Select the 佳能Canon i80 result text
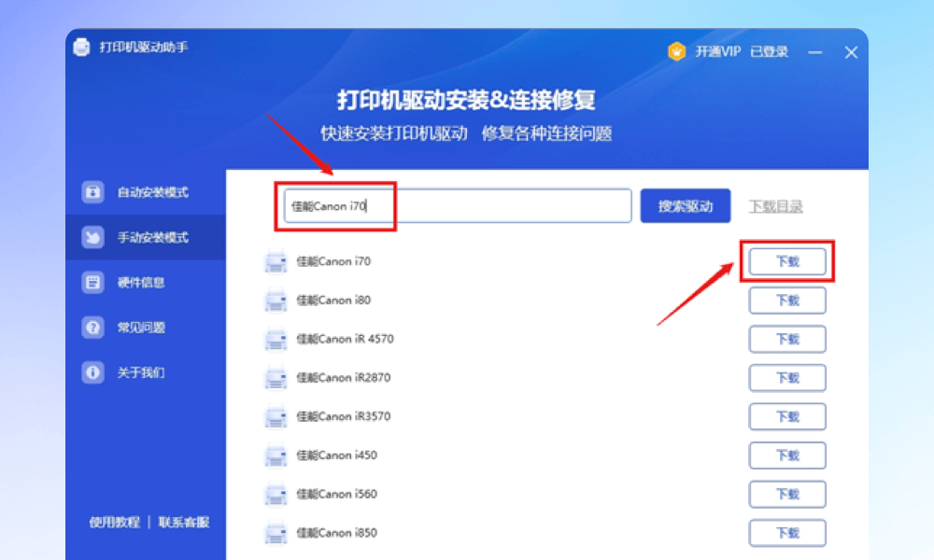This screenshot has height=560, width=934. [333, 300]
